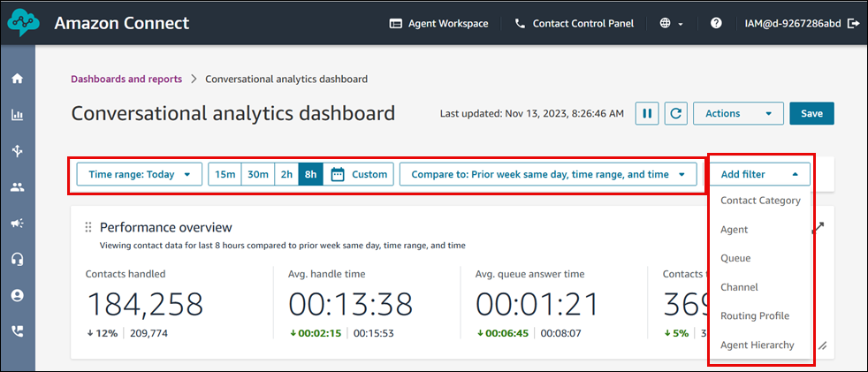Click the headset sidebar icon
The image size is (868, 372).
click(x=17, y=259)
